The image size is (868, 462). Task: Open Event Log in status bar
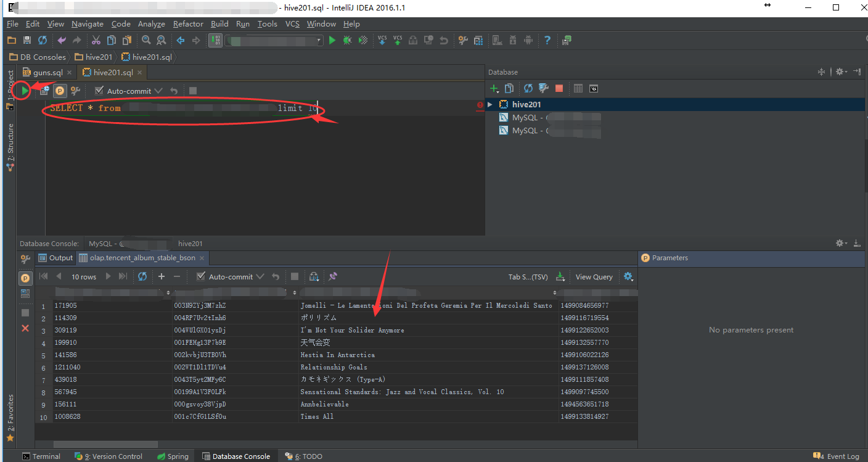click(x=837, y=456)
